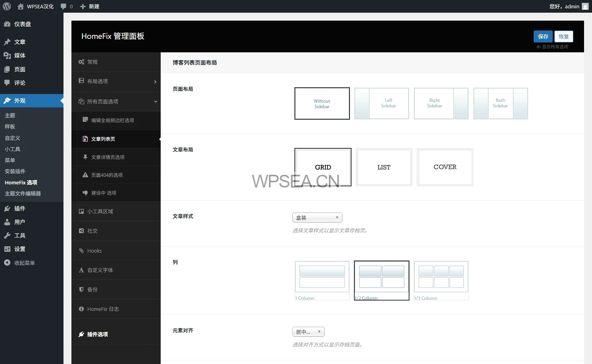
Task: Click the 页面404的选项 warning triangle icon
Action: point(85,175)
